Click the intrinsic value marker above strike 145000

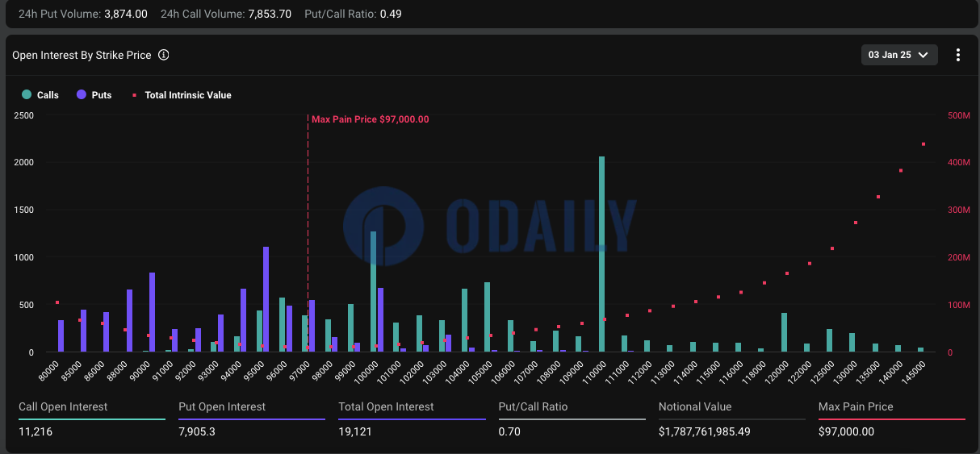pyautogui.click(x=923, y=144)
